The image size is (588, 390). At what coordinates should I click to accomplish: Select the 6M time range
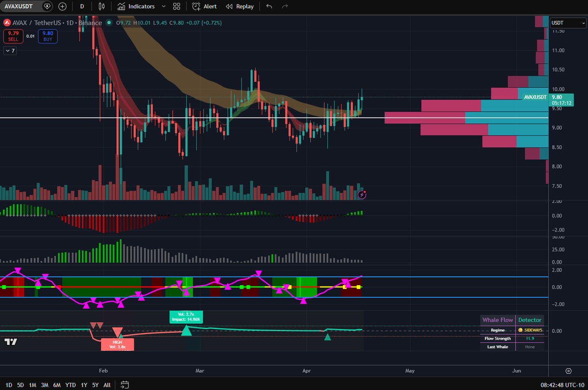57,385
